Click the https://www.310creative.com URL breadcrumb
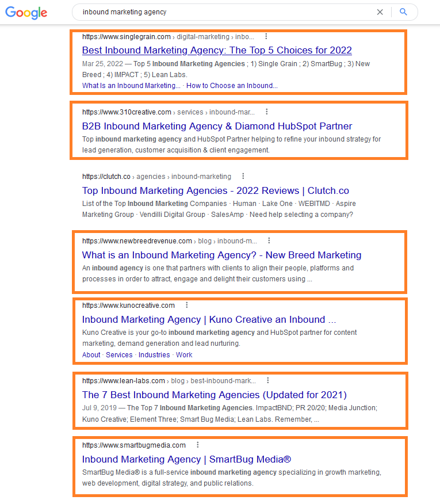Viewport: 440px width, 504px height. tap(169, 112)
